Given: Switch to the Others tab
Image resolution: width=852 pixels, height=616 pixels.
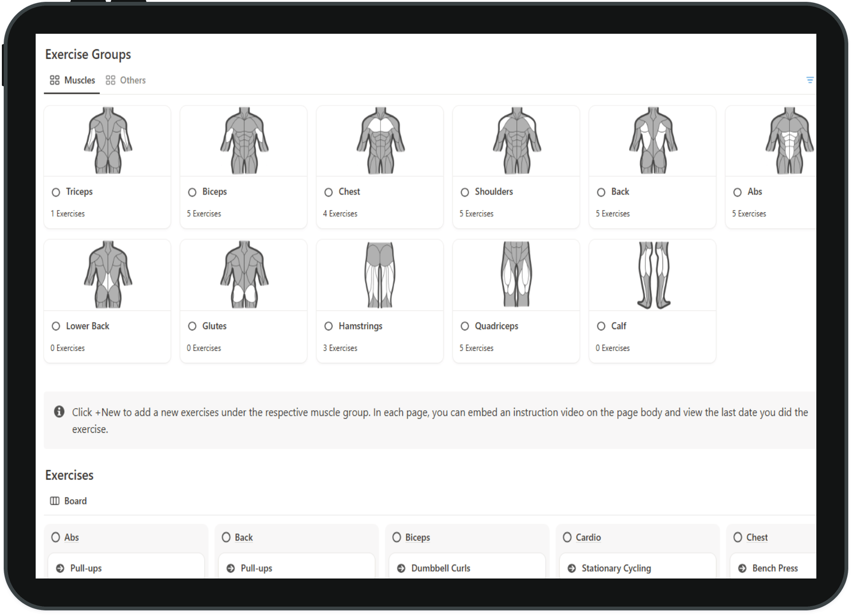Looking at the screenshot, I should 126,80.
